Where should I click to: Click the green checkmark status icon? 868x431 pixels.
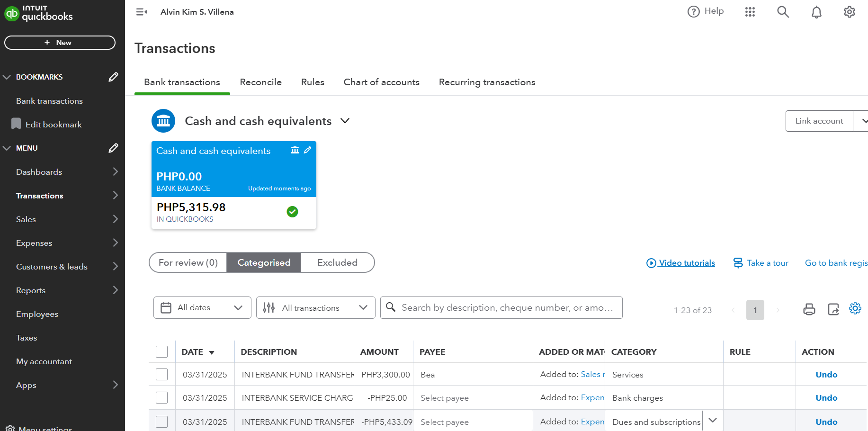tap(293, 212)
